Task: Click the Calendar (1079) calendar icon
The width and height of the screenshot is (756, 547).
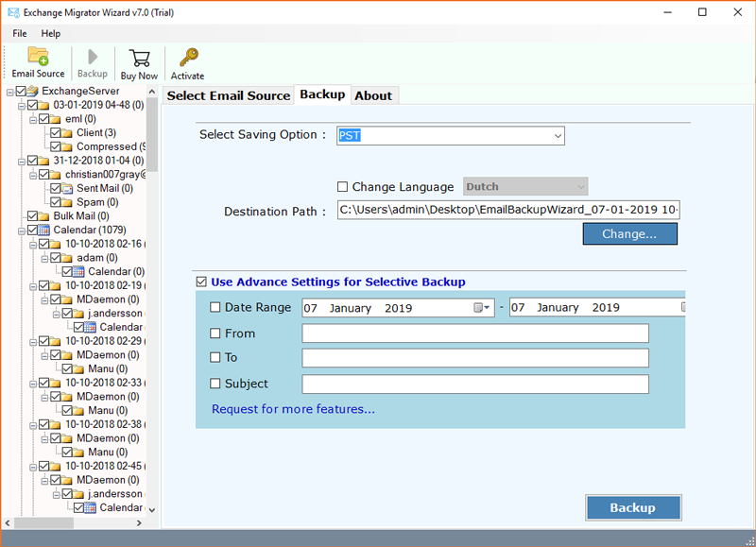Action: (43, 230)
